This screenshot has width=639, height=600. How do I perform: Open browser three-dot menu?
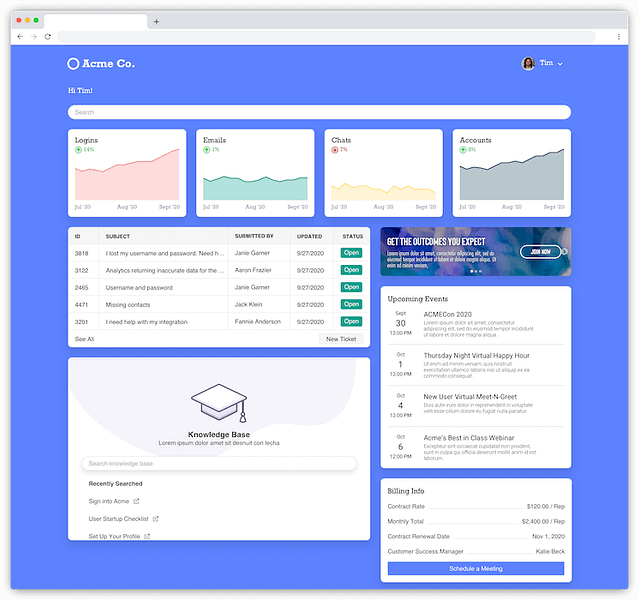point(619,37)
